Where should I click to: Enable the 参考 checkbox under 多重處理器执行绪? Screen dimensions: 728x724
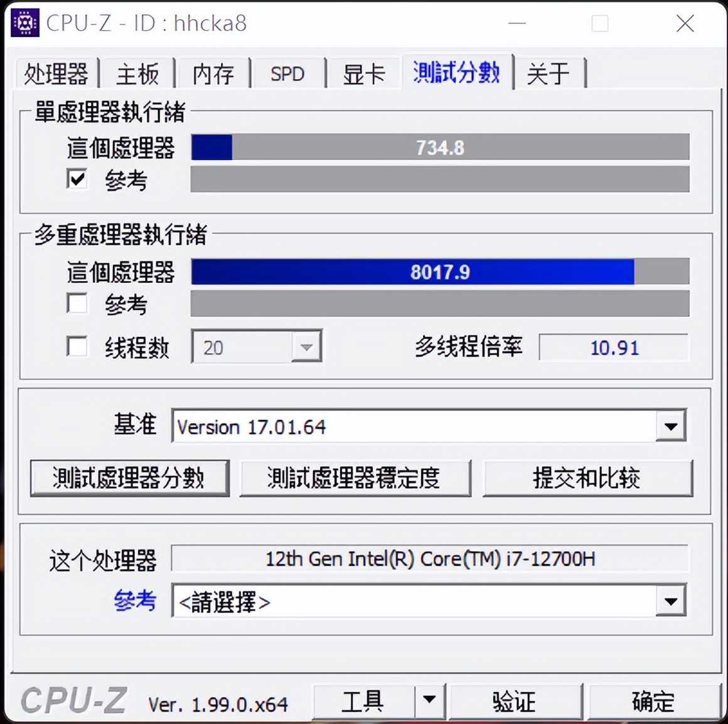click(x=77, y=304)
